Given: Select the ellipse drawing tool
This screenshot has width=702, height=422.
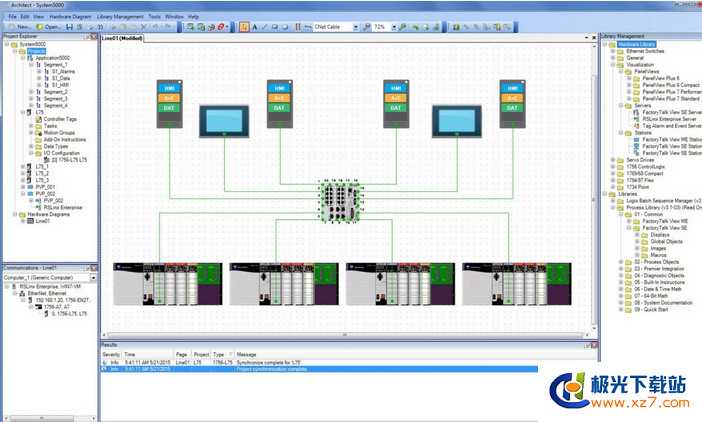Looking at the screenshot, I should pos(285,27).
